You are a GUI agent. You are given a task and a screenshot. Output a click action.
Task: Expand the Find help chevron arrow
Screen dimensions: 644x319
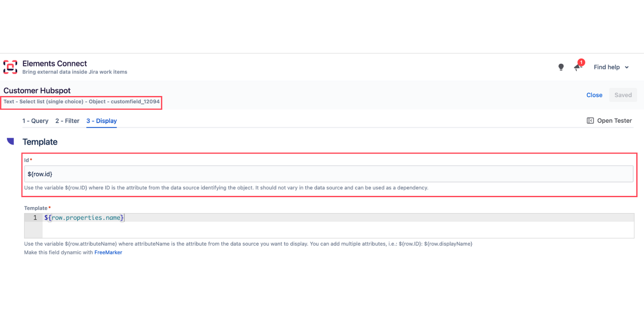627,67
